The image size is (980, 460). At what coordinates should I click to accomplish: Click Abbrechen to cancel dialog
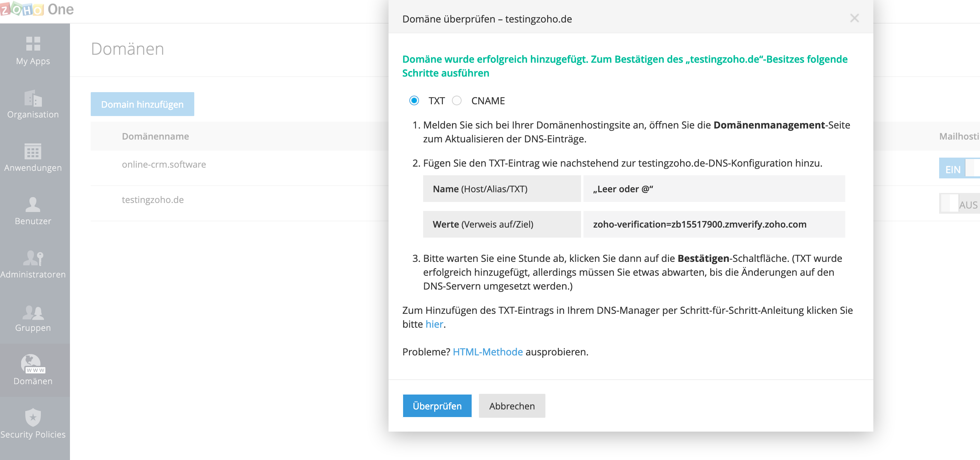pos(512,406)
